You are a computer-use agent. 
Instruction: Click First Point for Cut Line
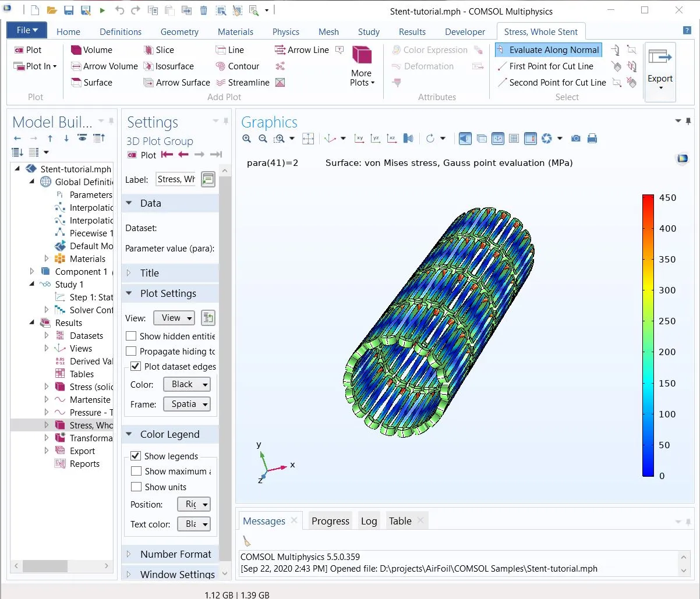(x=545, y=66)
